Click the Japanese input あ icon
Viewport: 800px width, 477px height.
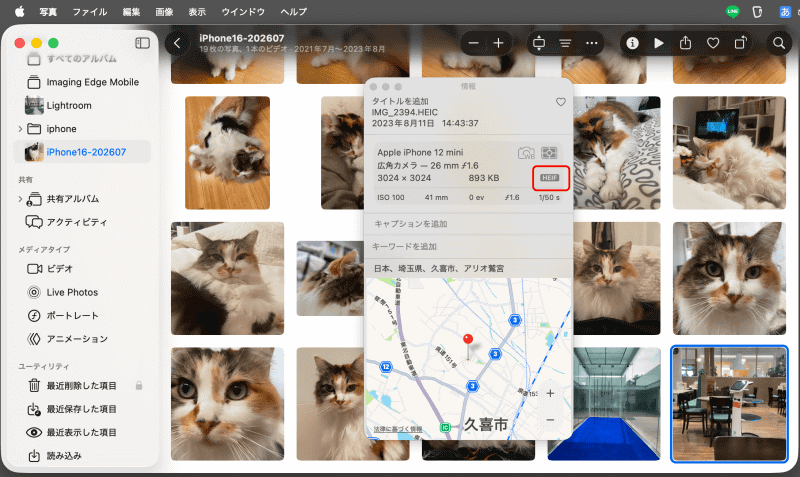click(x=785, y=11)
